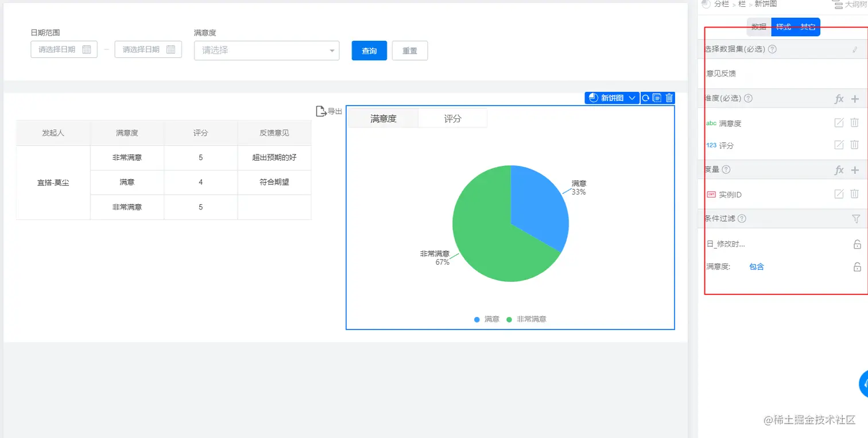Delete the 满意度 dimension field
Screen dimensions: 868x438
[855, 123]
